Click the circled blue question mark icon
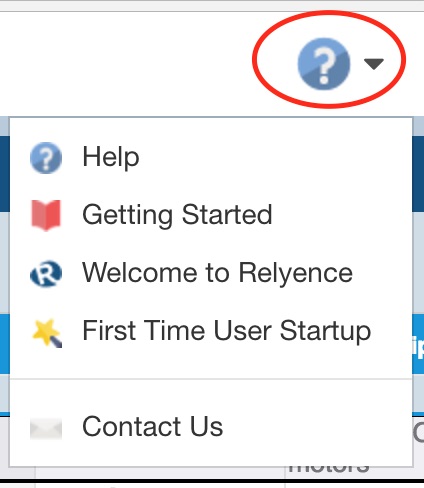The width and height of the screenshot is (424, 488). pos(324,64)
